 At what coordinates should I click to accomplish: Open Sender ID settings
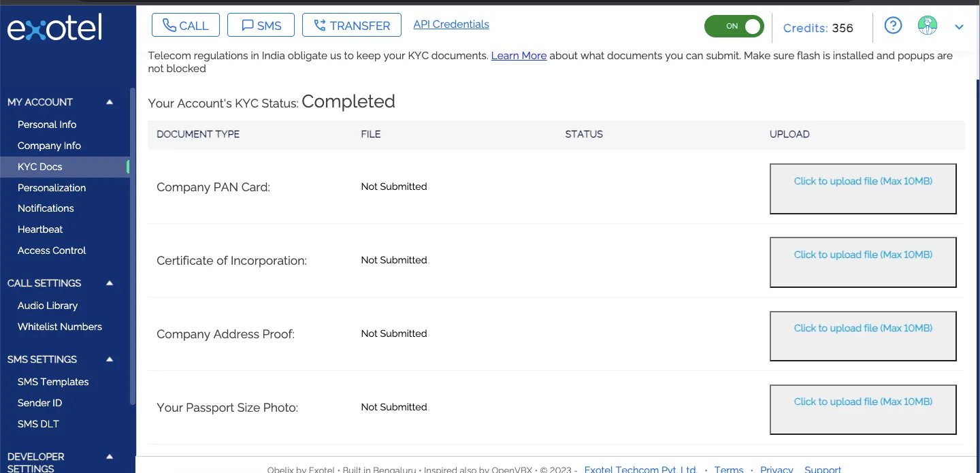[x=39, y=403]
